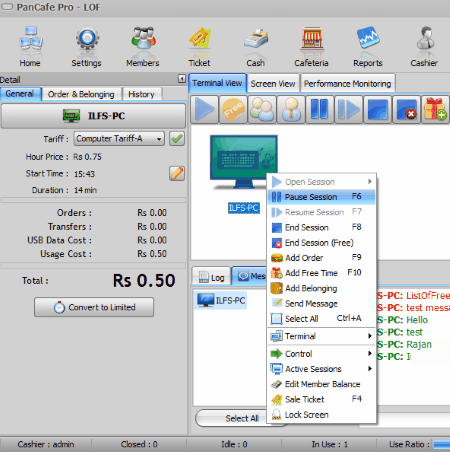Choose Edit Member Balance menu entry
450x452 pixels.
coord(322,384)
